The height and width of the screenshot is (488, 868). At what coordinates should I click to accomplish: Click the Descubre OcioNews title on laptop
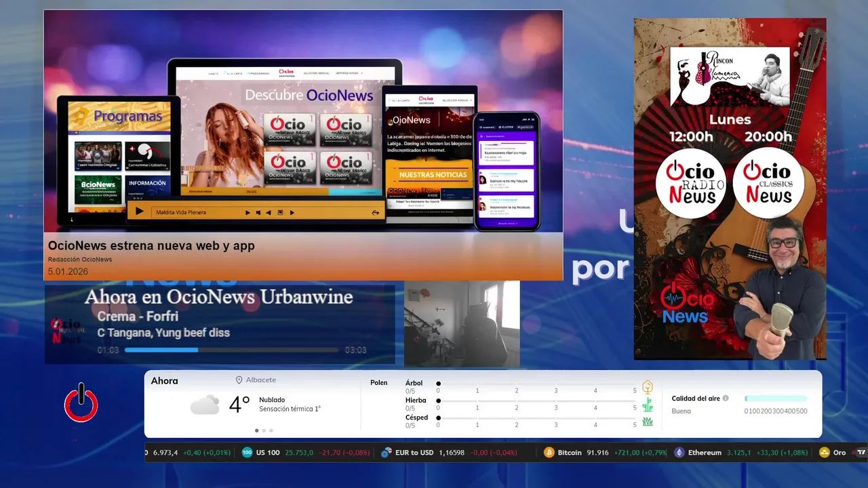309,95
